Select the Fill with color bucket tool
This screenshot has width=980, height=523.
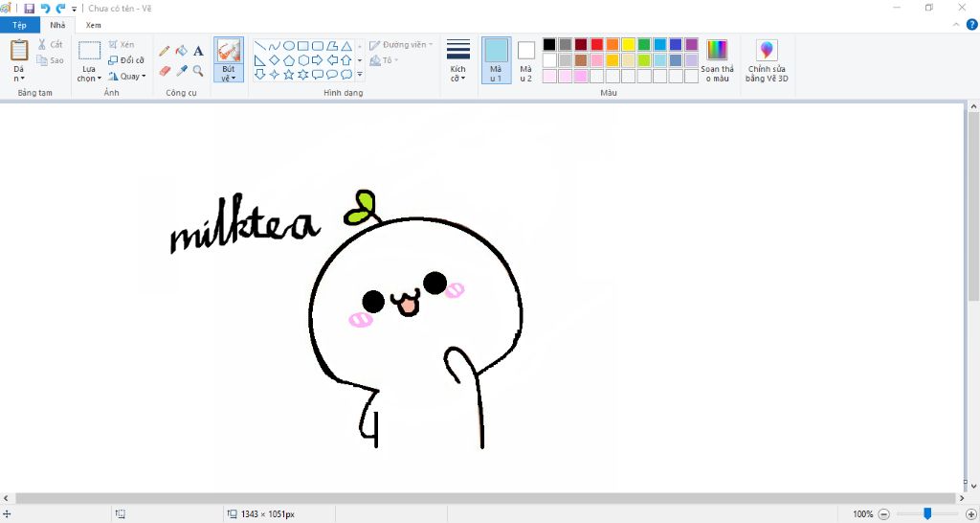[181, 51]
